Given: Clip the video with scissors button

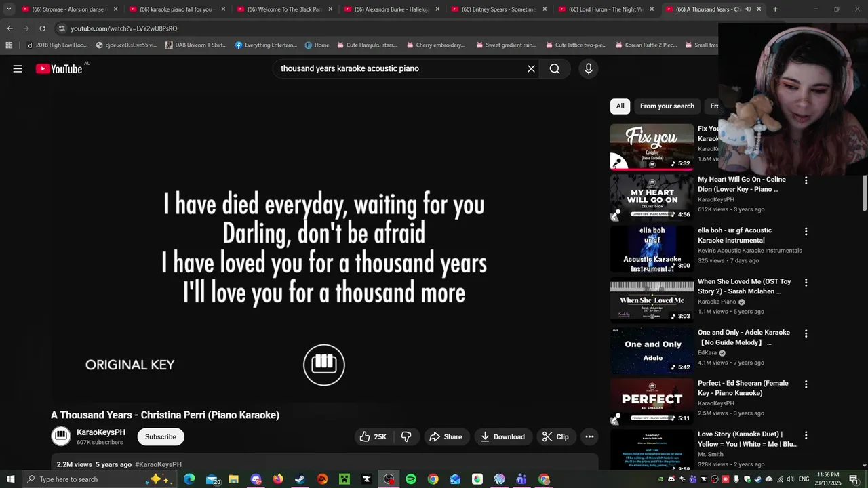Looking at the screenshot, I should (x=555, y=436).
